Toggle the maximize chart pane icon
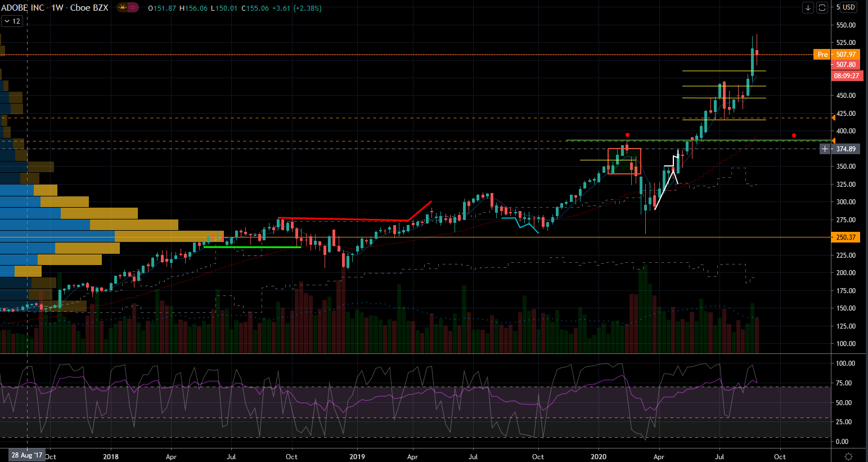The height and width of the screenshot is (462, 868). (822, 7)
